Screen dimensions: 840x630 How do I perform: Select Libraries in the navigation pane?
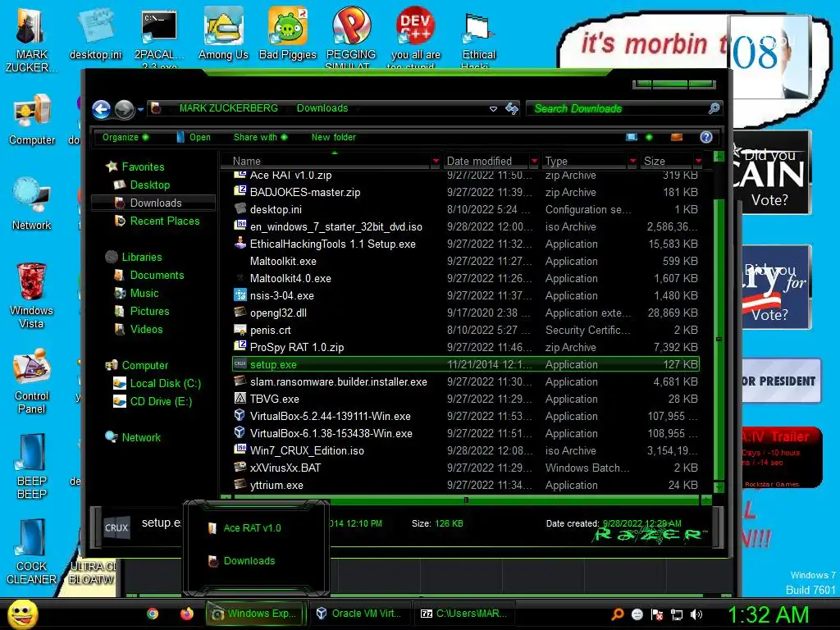click(x=142, y=257)
